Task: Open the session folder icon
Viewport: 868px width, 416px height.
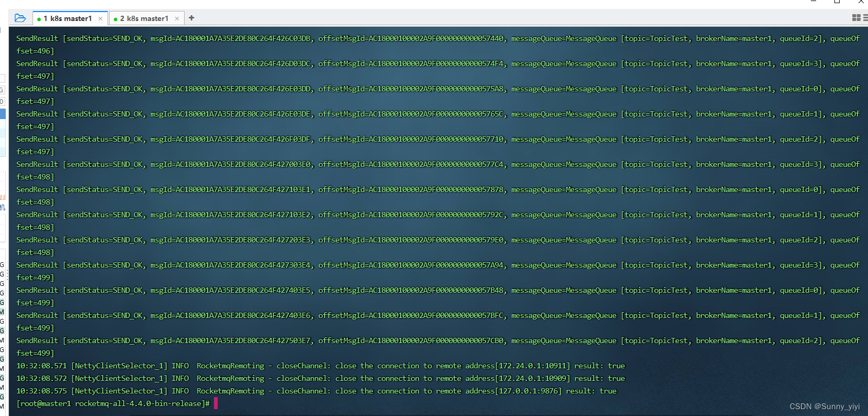Action: point(20,18)
